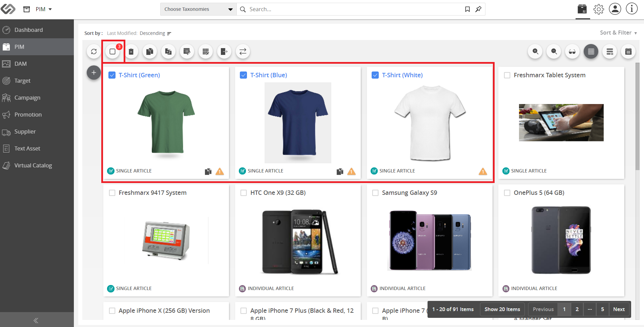Toggle the Descending sort order

155,33
